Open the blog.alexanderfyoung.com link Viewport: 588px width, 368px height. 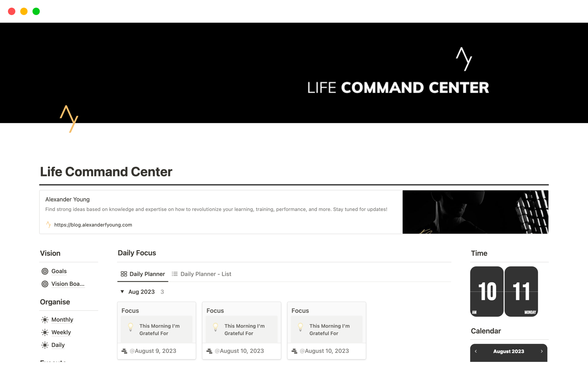click(93, 225)
